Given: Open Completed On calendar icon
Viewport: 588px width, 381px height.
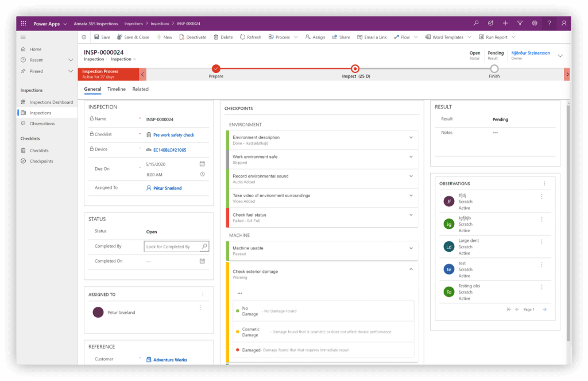Looking at the screenshot, I should (x=202, y=261).
